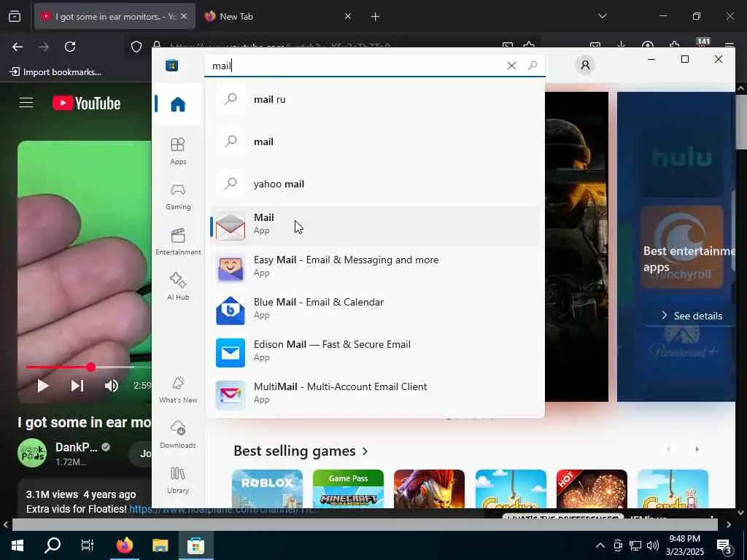Show next best selling games arrow
This screenshot has width=747, height=560.
[697, 449]
